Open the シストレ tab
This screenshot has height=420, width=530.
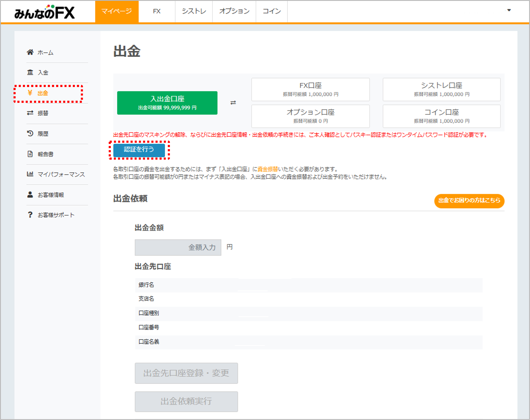[x=194, y=11]
